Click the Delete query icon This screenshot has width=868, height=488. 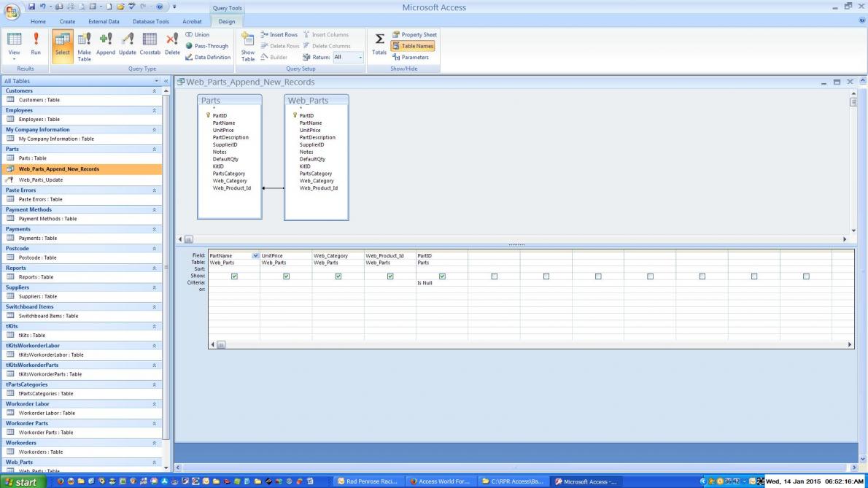click(x=172, y=44)
